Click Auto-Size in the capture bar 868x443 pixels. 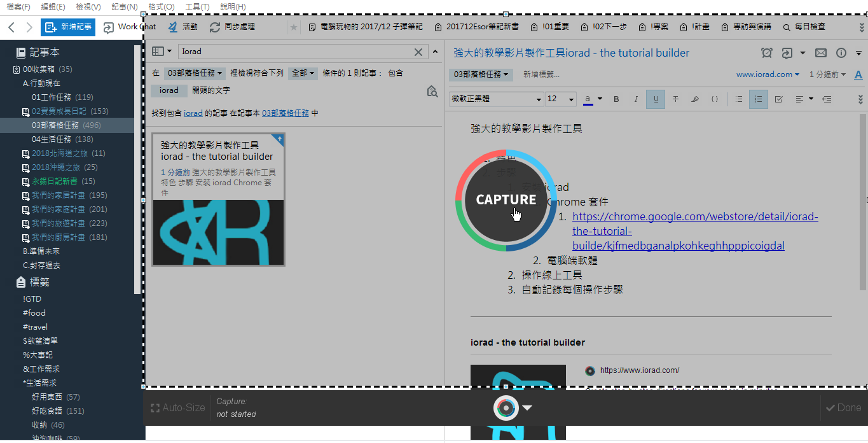click(x=177, y=407)
